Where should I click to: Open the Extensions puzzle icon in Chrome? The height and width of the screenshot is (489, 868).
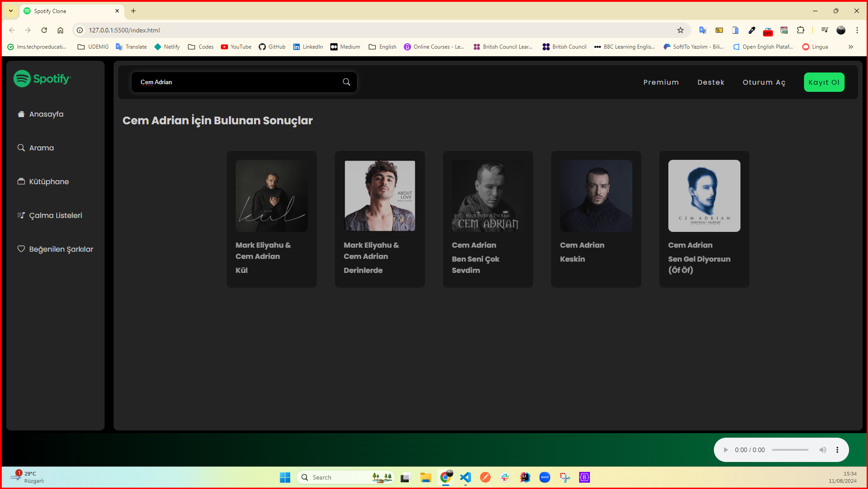(x=800, y=30)
